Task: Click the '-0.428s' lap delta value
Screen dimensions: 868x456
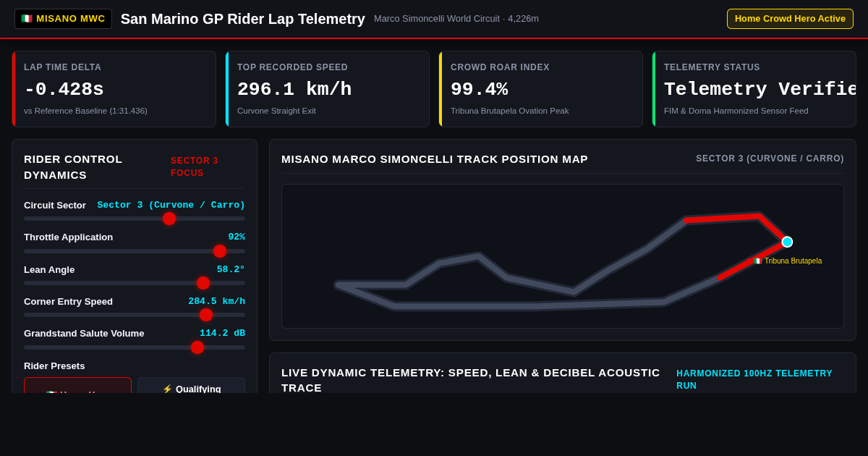Action: pos(64,90)
